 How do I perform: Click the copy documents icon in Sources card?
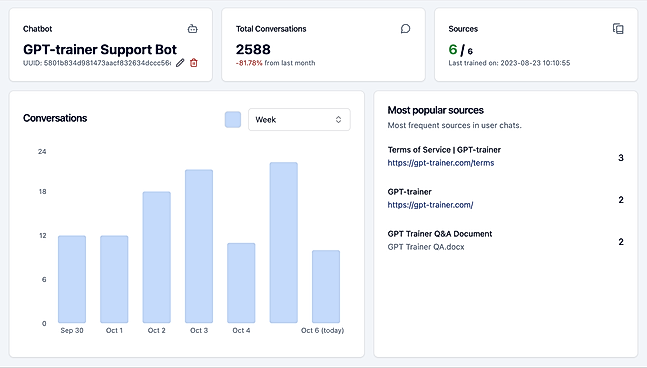click(618, 28)
